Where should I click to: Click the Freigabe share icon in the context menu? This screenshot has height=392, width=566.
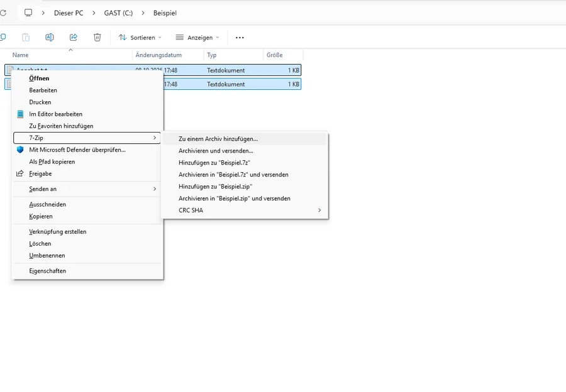[x=20, y=173]
